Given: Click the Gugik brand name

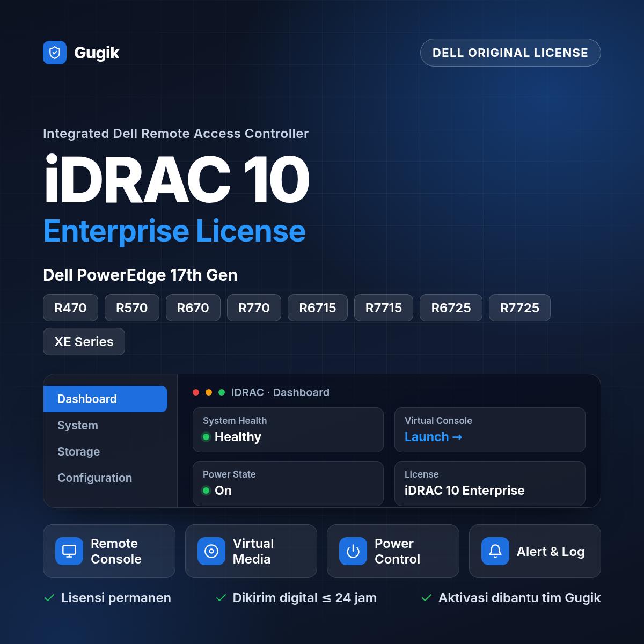Looking at the screenshot, I should point(97,53).
